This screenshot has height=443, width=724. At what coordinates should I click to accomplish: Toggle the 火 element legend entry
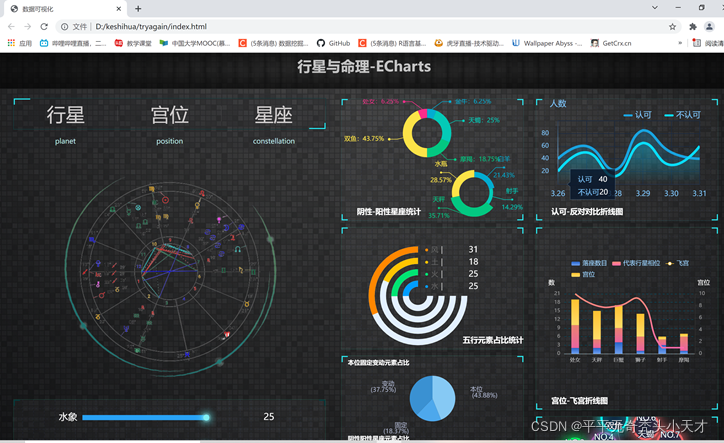pos(433,274)
